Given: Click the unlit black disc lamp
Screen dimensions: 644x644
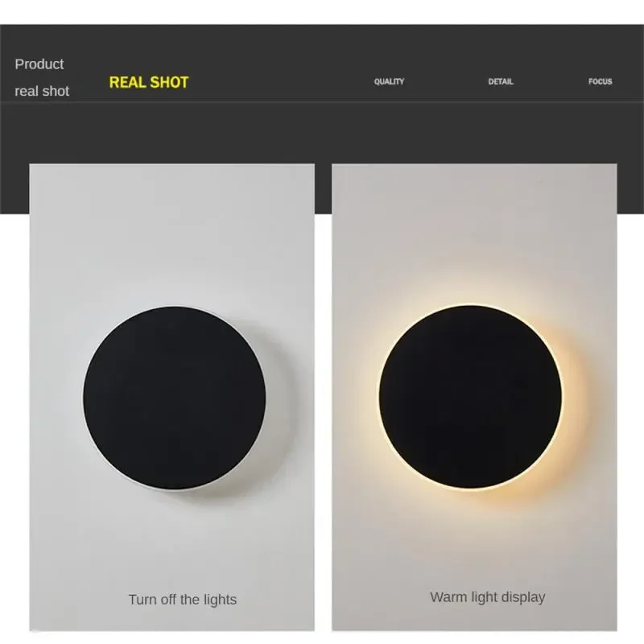Looking at the screenshot, I should coord(174,398).
